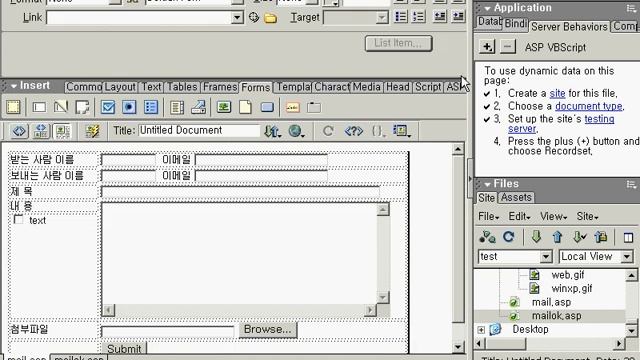The image size is (640, 360).
Task: Collapse the Insert panel
Action: [13, 86]
